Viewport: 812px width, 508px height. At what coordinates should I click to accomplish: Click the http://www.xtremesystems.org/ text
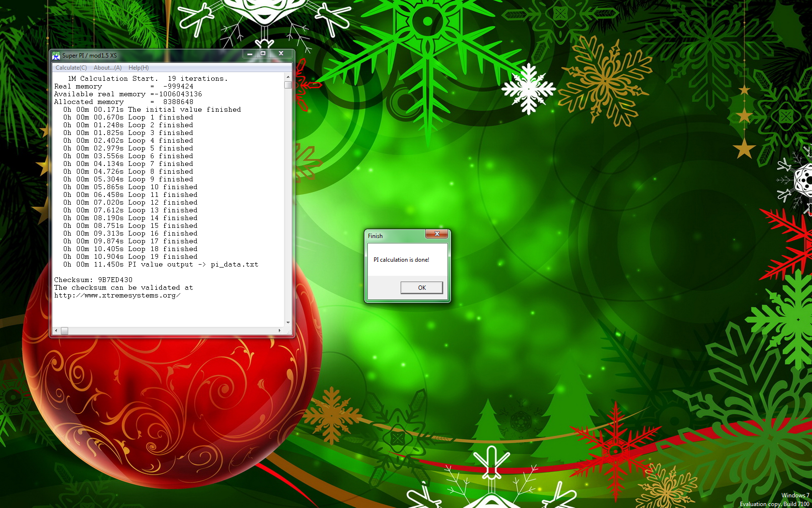(x=117, y=295)
